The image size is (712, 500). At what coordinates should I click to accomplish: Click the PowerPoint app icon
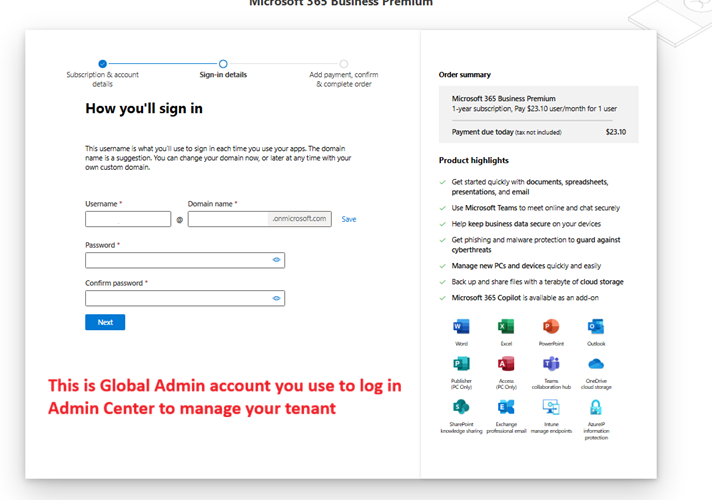[551, 327]
